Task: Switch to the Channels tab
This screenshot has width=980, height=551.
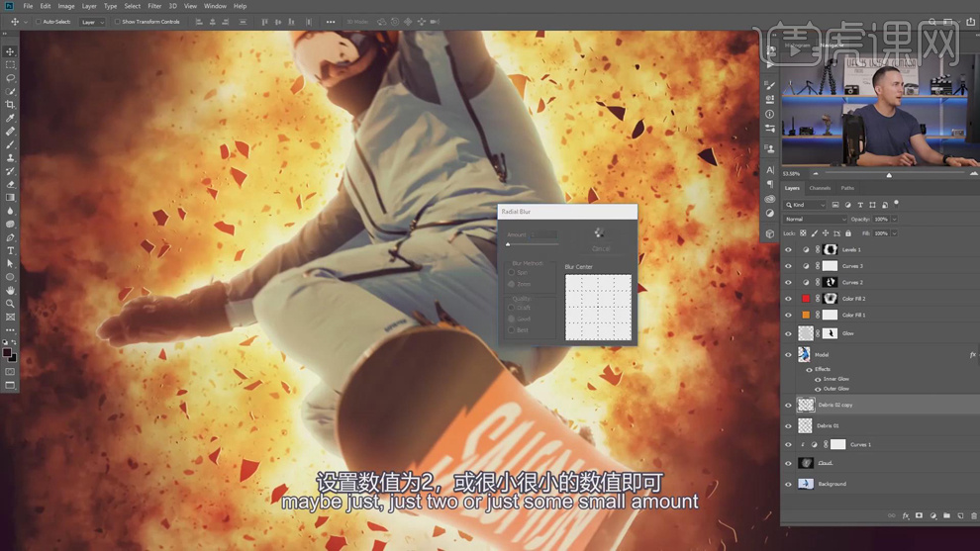Action: click(x=820, y=188)
